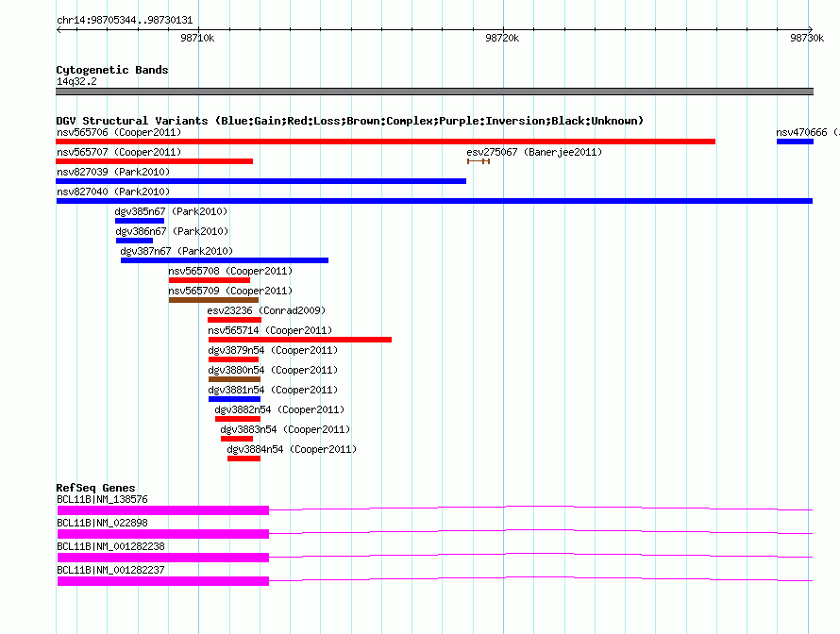Open nsv827039 (Park2010) label

coord(113,172)
